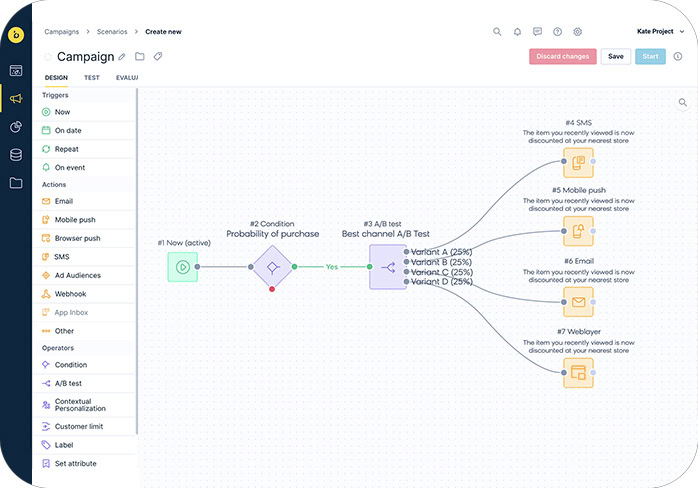
Task: Switch to the TEST tab
Action: [91, 77]
